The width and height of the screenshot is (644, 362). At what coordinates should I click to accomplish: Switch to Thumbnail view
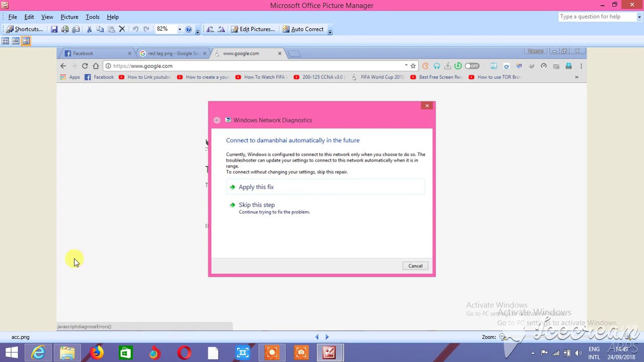(5, 41)
